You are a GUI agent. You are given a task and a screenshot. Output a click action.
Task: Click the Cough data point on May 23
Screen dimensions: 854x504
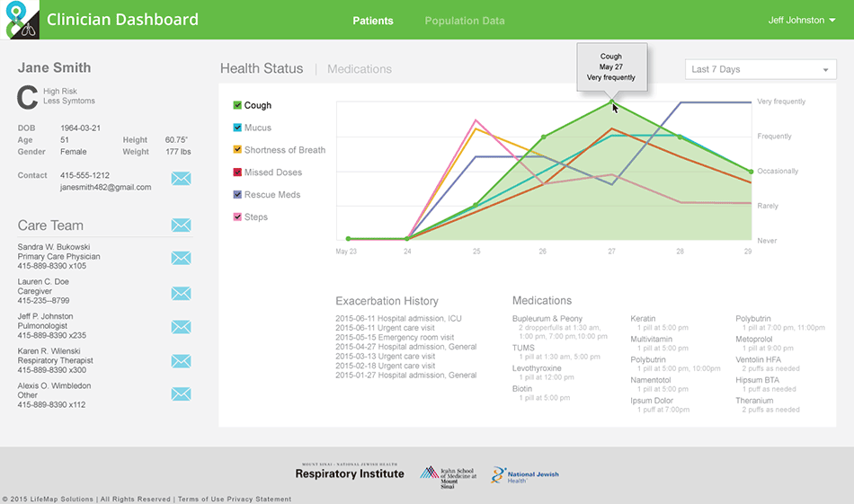pyautogui.click(x=349, y=238)
